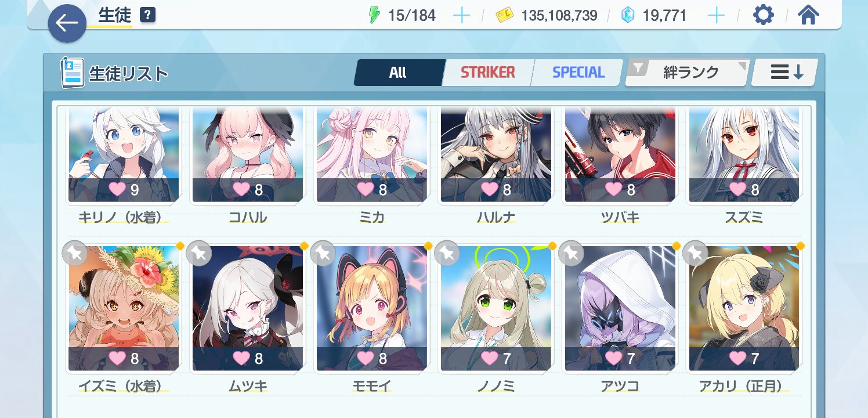Add energy with the plus beside 15/184
This screenshot has width=868, height=418.
tap(461, 16)
